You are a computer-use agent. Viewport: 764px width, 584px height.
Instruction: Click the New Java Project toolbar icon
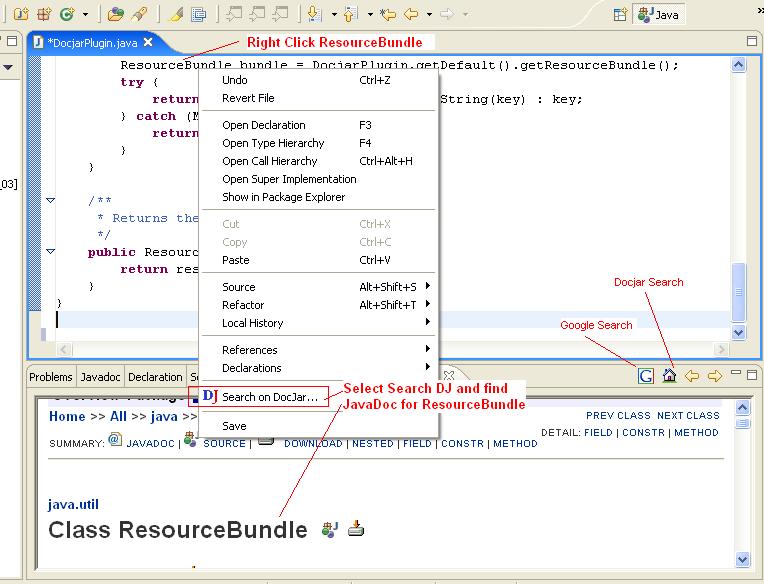[x=20, y=14]
